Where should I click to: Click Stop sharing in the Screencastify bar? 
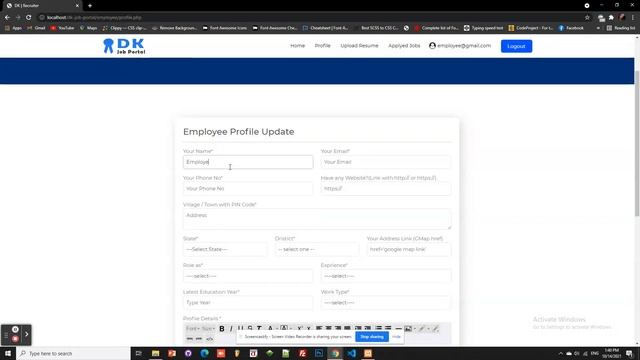click(x=372, y=337)
